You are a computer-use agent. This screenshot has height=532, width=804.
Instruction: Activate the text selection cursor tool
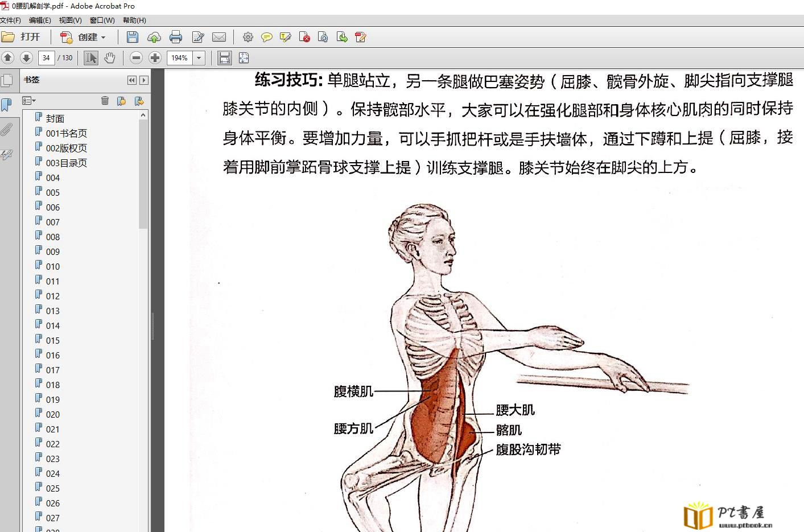pyautogui.click(x=91, y=57)
